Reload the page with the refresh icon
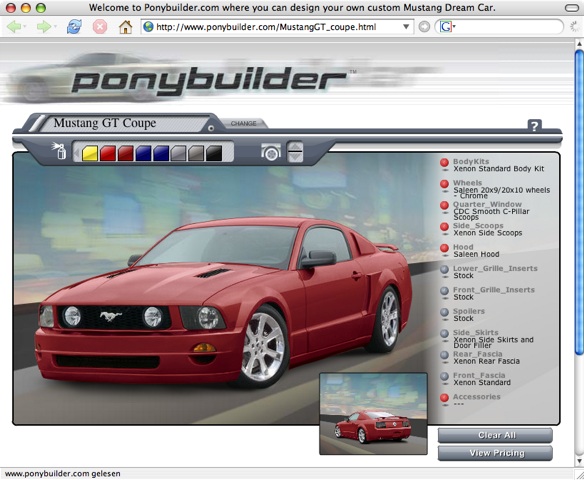The image size is (584, 480). pos(74,27)
